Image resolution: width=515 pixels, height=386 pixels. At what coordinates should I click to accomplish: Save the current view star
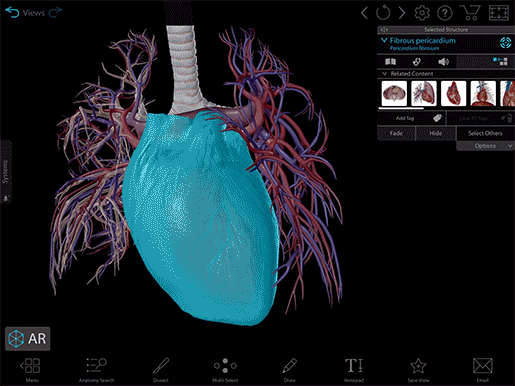[x=418, y=369]
